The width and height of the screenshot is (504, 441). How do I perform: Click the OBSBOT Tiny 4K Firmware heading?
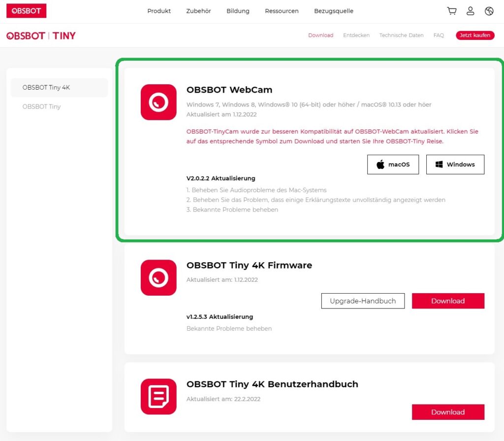pos(249,265)
